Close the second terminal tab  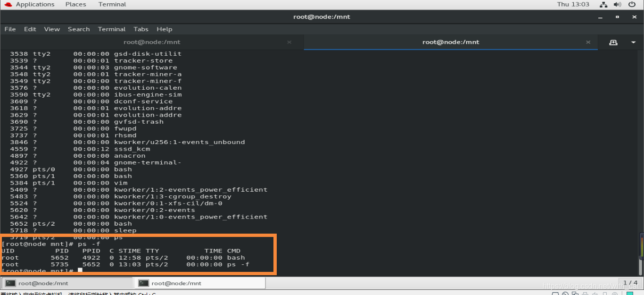pyautogui.click(x=588, y=42)
